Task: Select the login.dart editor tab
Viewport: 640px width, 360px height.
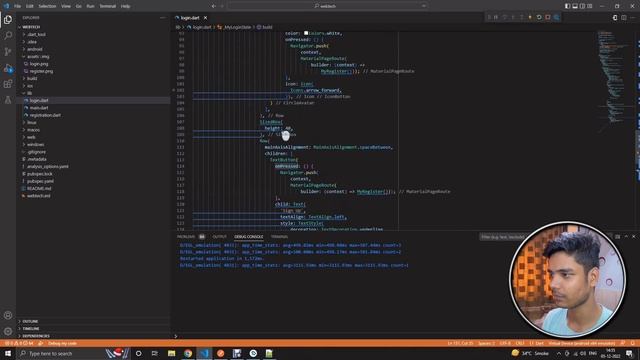Action: (x=190, y=18)
